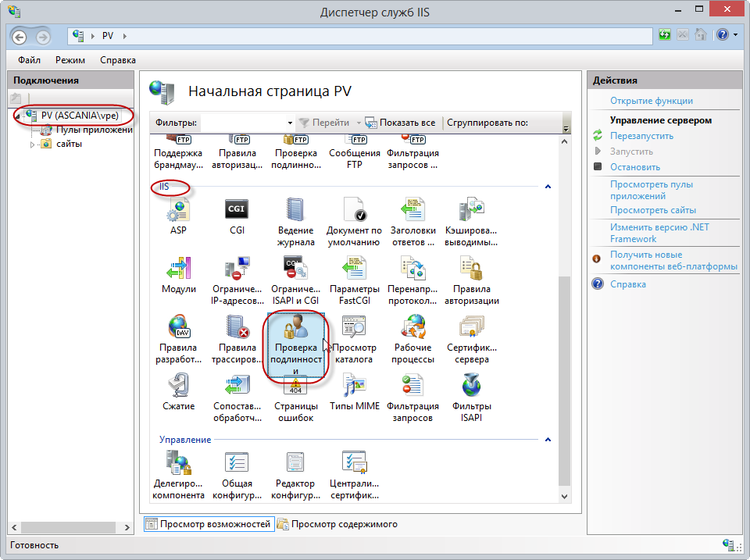
Task: Click Просмотреть пулы приложений link
Action: click(x=652, y=190)
